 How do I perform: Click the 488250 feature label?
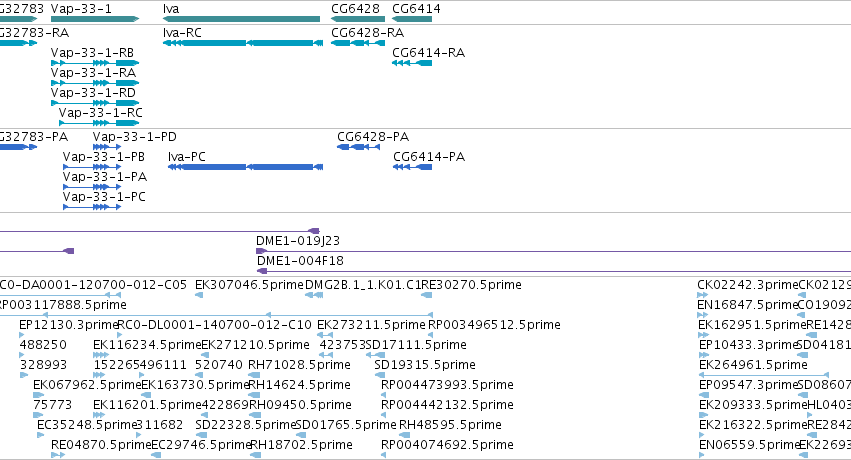[43, 345]
